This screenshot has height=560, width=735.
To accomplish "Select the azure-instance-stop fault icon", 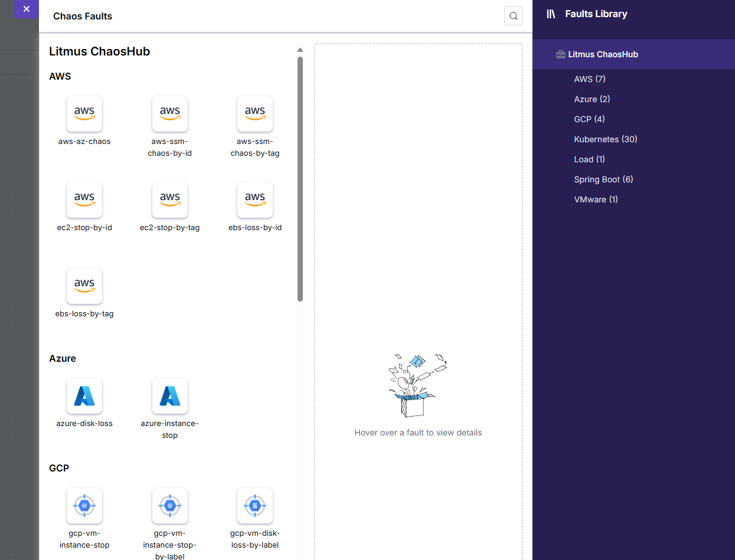I will [x=170, y=396].
